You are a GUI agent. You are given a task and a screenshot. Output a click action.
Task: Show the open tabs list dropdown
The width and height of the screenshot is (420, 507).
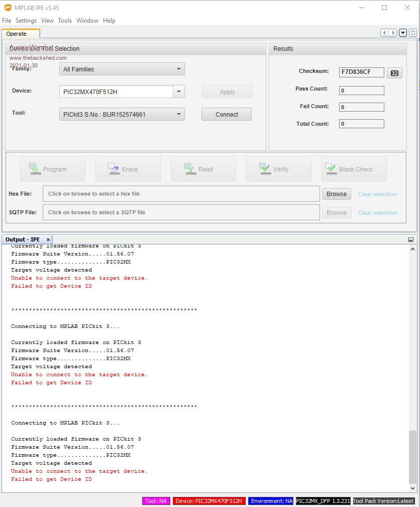point(403,33)
